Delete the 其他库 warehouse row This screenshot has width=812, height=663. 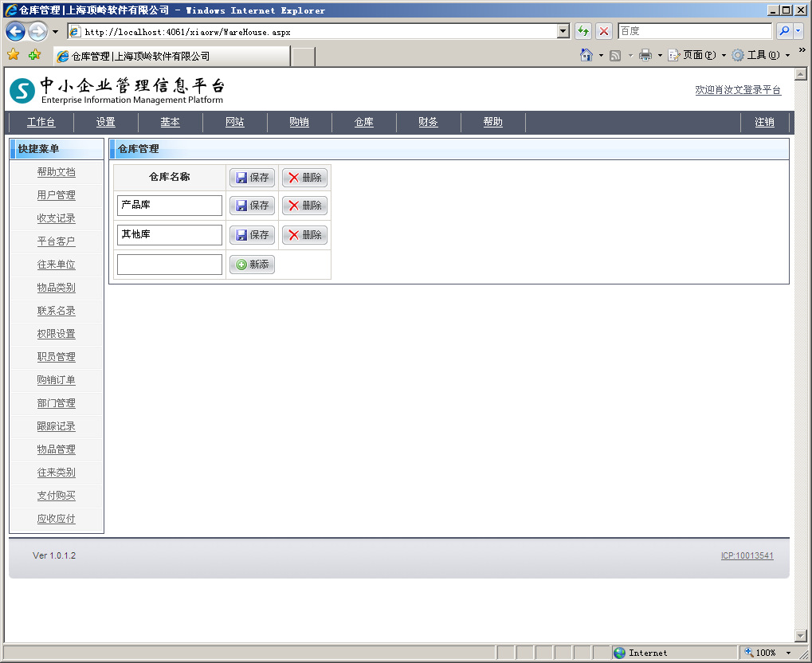point(304,235)
